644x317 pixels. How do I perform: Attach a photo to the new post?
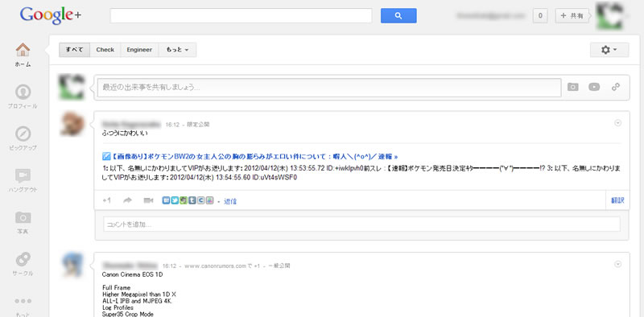click(x=572, y=87)
